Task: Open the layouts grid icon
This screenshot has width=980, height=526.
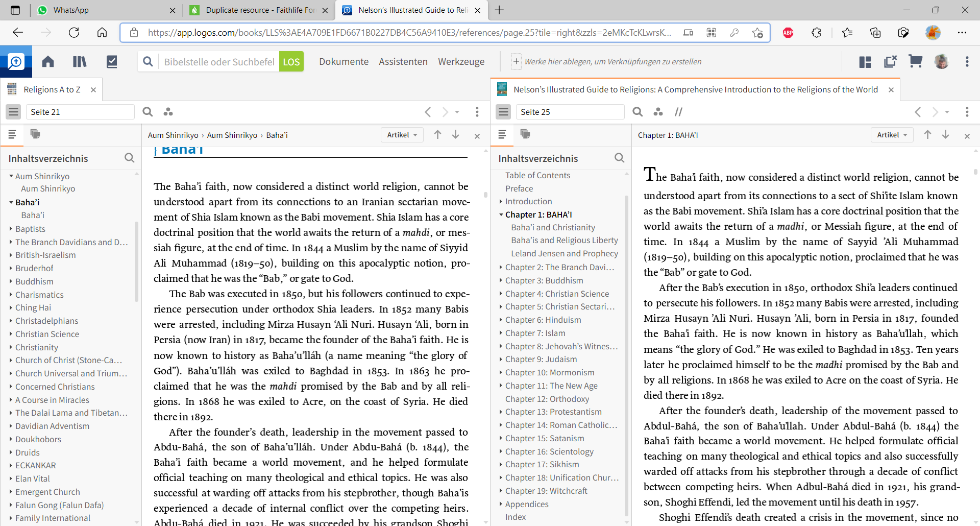Action: (865, 62)
